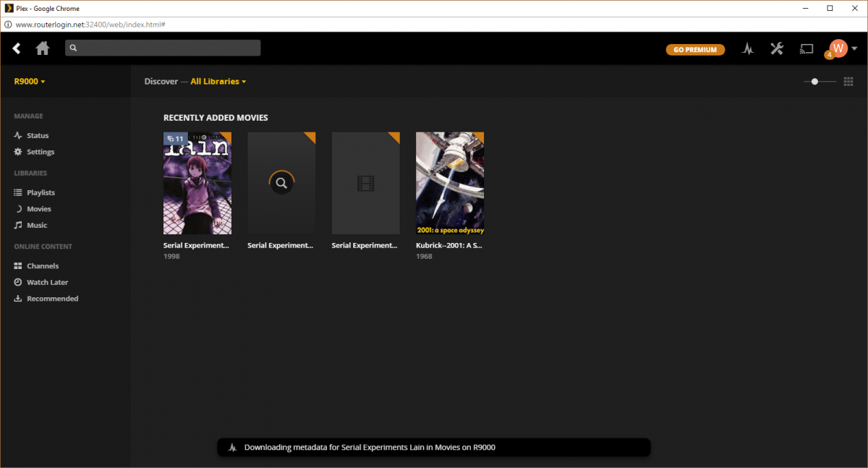The width and height of the screenshot is (868, 468).
Task: Switch to grid view icon
Action: coord(849,81)
